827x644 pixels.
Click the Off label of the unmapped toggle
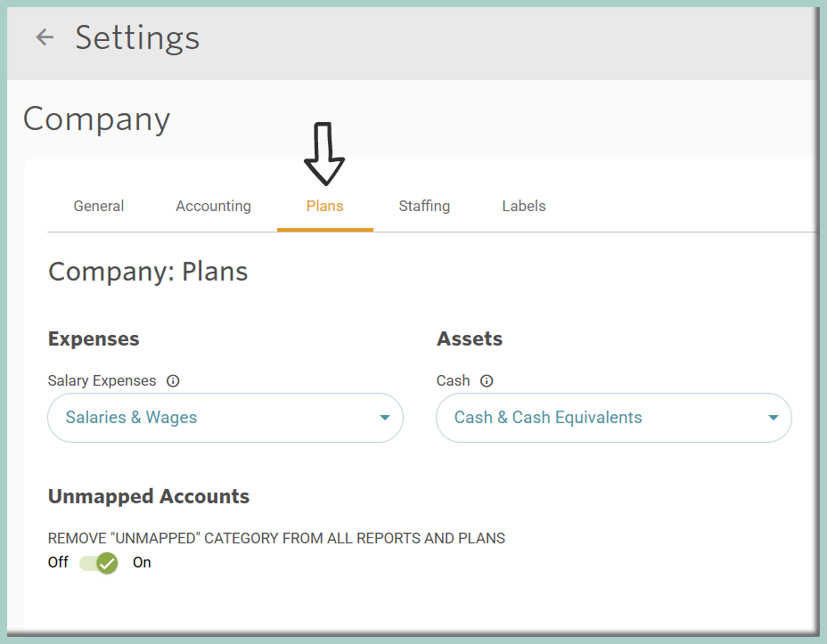(58, 562)
